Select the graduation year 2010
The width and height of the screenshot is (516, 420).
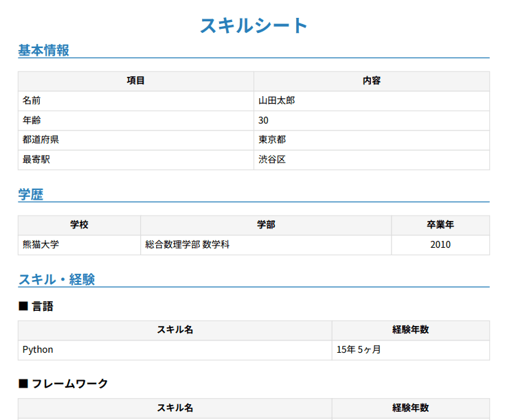(440, 244)
